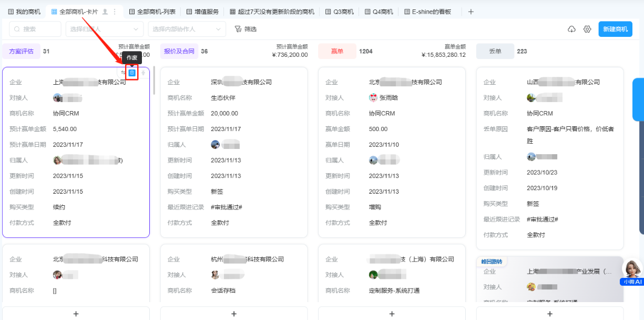Click the transfer arrows icon on the first card
The image size is (644, 320).
click(123, 73)
